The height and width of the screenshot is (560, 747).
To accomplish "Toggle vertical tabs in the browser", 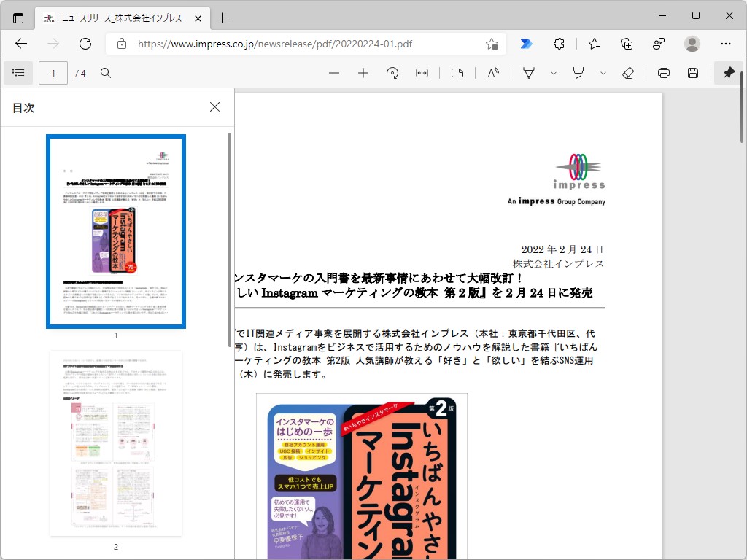I will [x=16, y=15].
